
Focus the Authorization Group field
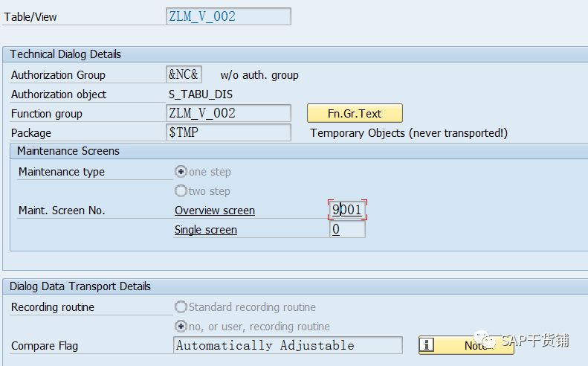(184, 75)
